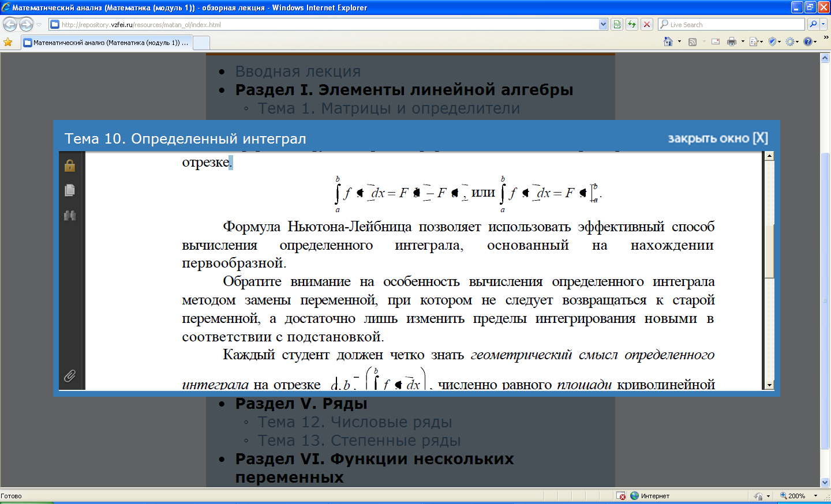Open Тема 13. Степенные ряды link

tap(359, 441)
